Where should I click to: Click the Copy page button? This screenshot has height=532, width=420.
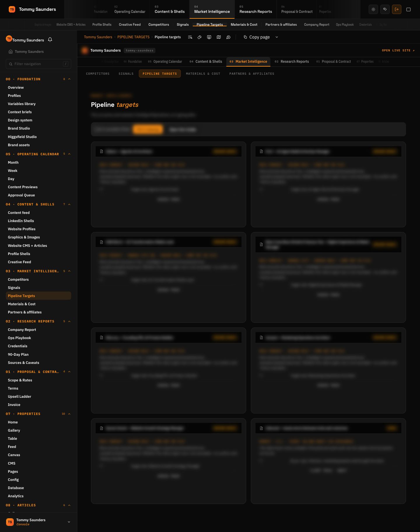point(257,37)
